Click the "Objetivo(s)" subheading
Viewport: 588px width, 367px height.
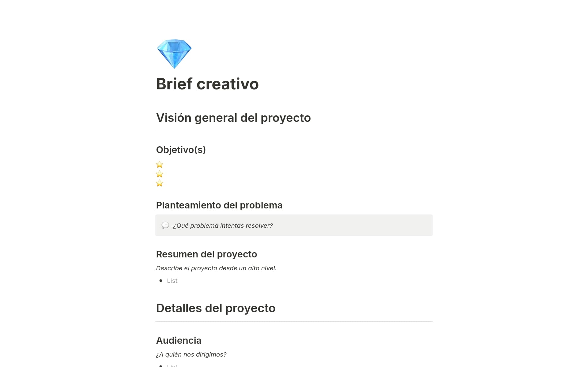click(181, 150)
